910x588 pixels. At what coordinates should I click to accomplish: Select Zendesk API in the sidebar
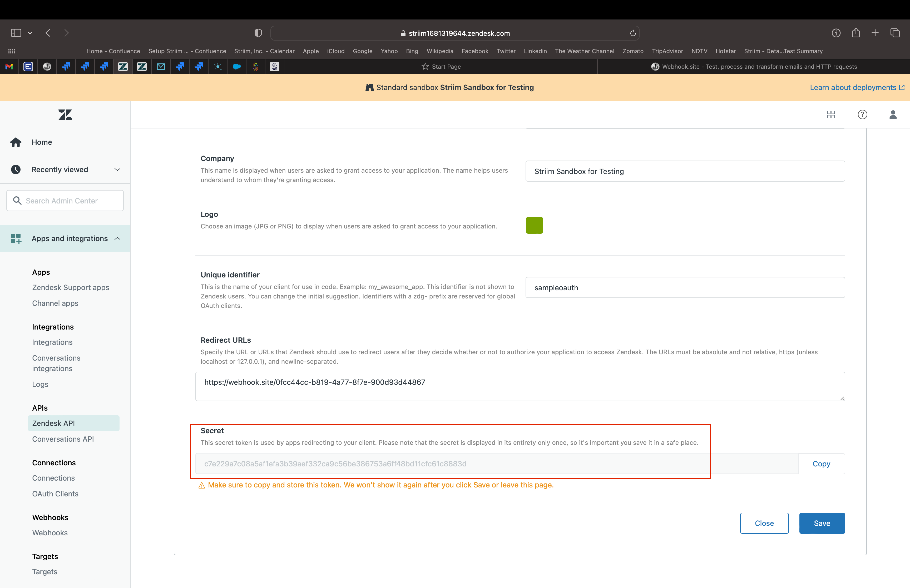pos(53,423)
